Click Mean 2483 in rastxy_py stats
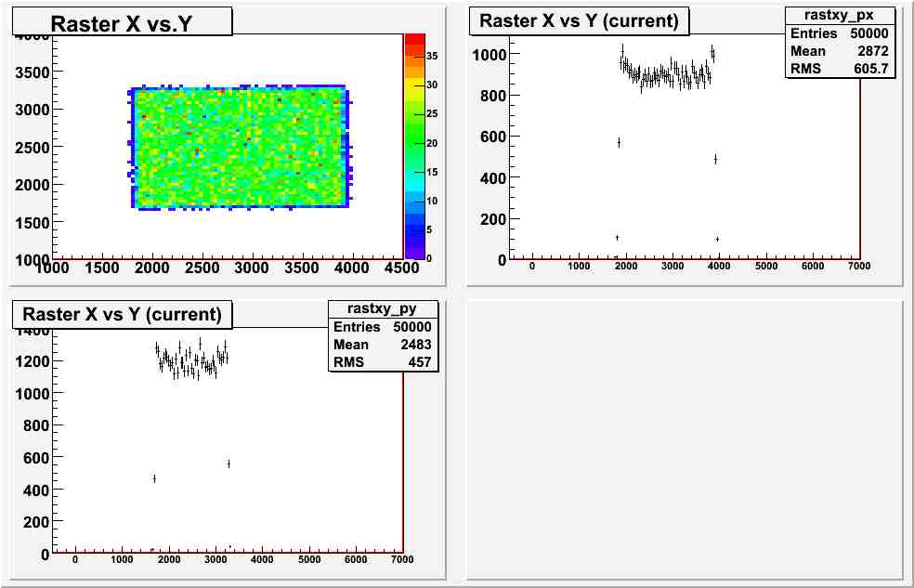The width and height of the screenshot is (914, 588). pos(383,344)
